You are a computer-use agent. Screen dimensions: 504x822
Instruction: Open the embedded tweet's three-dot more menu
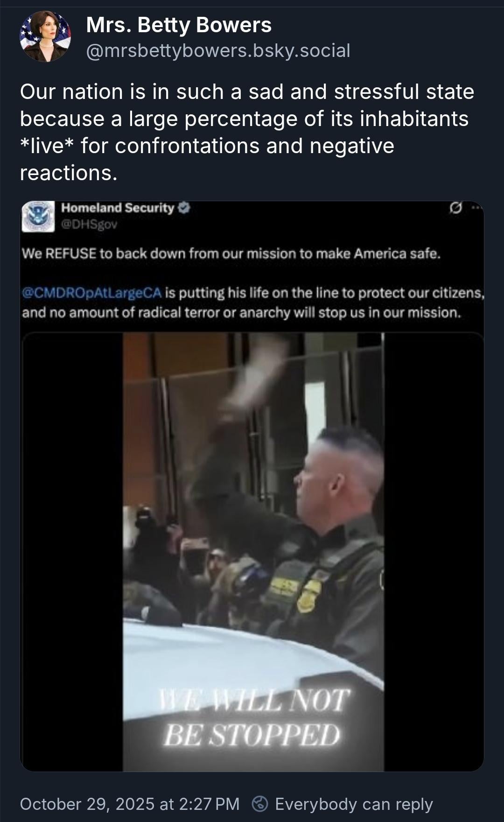coord(476,208)
